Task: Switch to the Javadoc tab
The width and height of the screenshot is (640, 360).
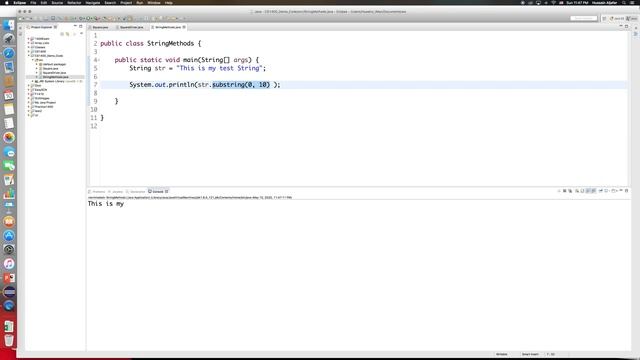Action: (116, 191)
